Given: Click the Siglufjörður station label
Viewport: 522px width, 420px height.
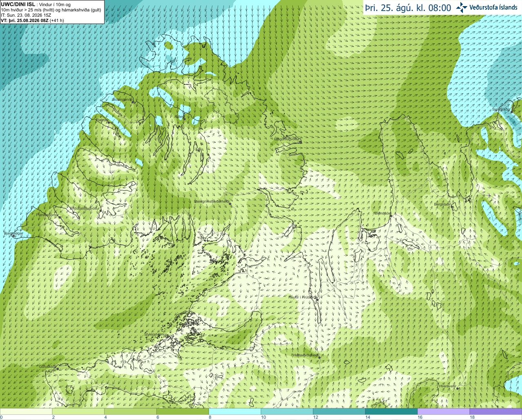Looking at the screenshot, I should coord(501,109).
